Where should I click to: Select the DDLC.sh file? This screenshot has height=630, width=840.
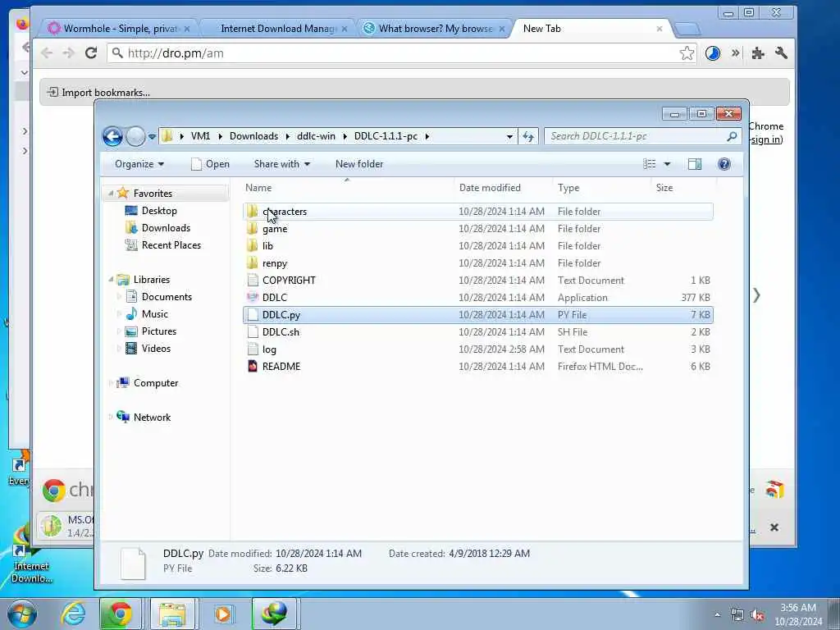(x=478, y=332)
